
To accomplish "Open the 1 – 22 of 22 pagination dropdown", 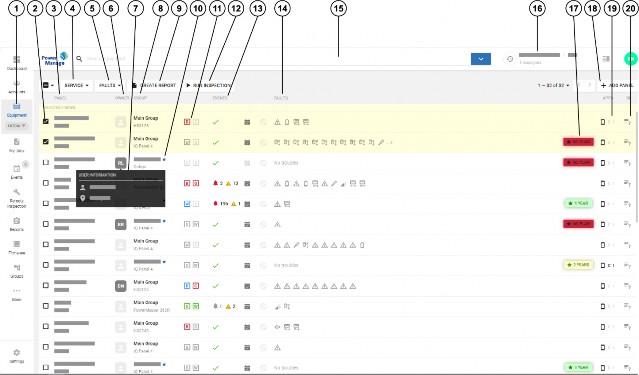I will pyautogui.click(x=553, y=85).
